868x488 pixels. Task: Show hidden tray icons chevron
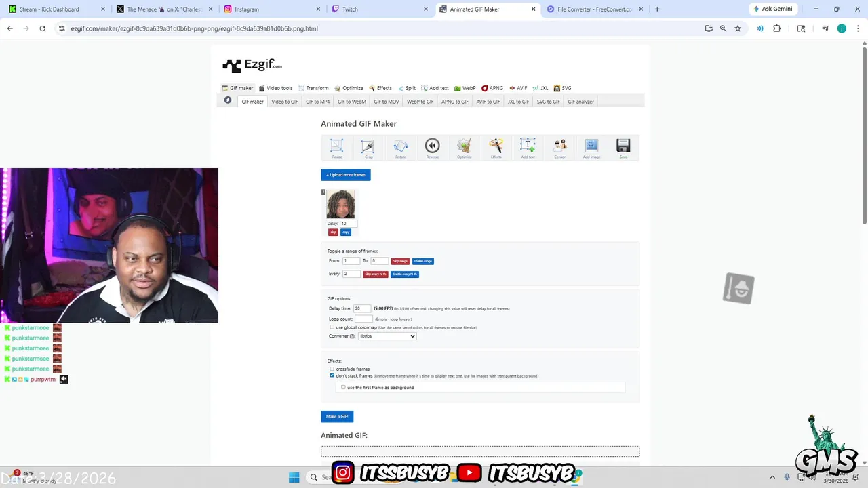772,477
